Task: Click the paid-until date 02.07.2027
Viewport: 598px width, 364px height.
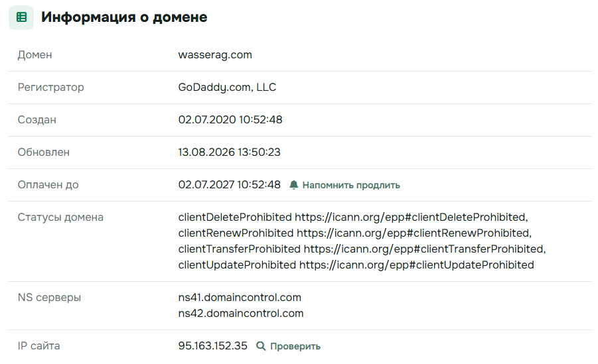Action: click(206, 184)
